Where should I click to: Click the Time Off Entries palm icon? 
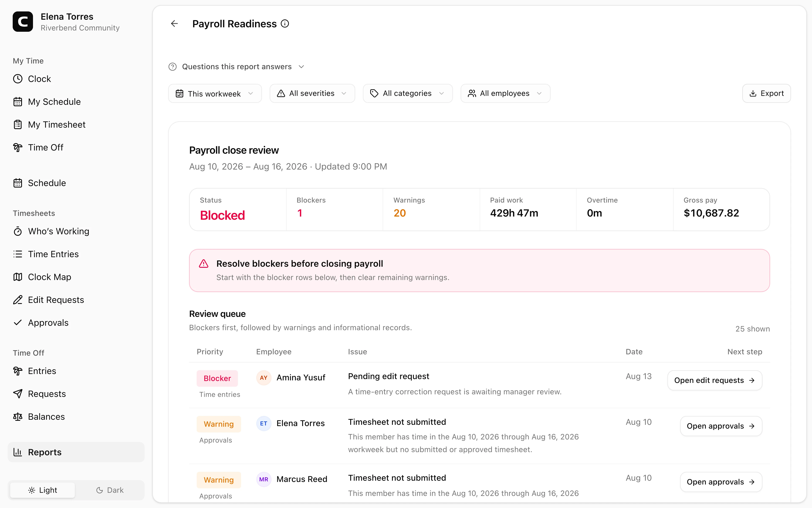coord(18,371)
